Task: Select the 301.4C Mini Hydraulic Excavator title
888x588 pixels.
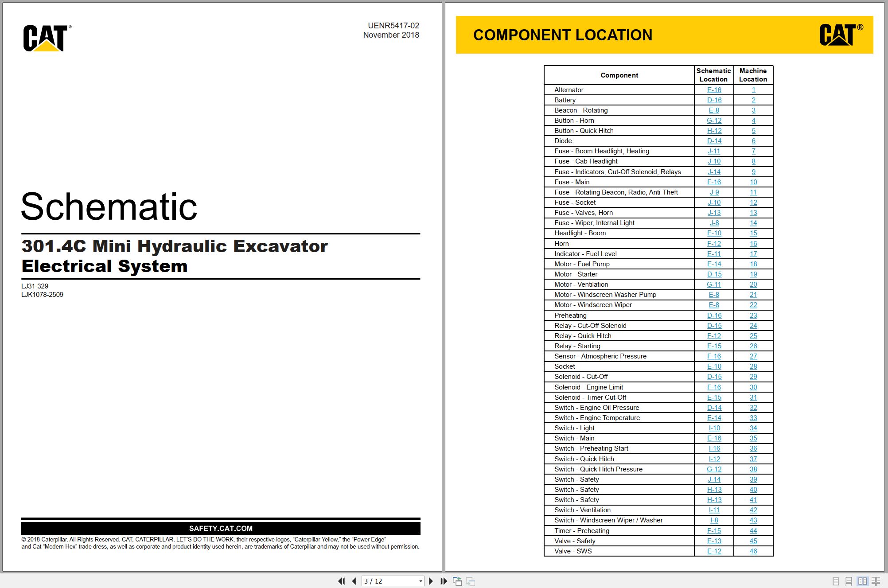Action: [175, 246]
